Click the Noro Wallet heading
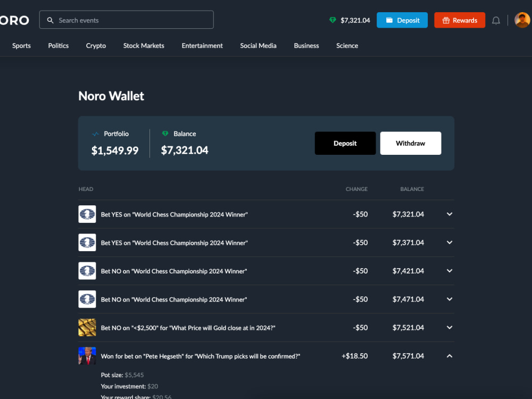The height and width of the screenshot is (399, 532). (111, 96)
